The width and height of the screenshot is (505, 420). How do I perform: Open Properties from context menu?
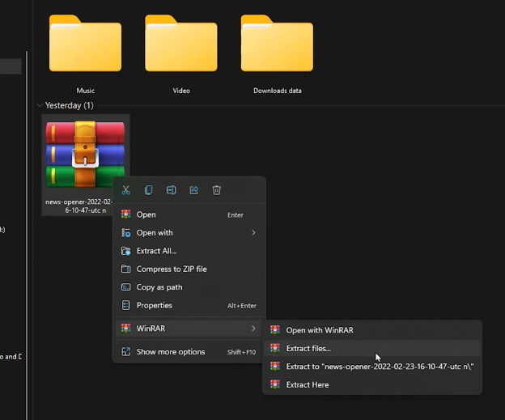(x=154, y=305)
